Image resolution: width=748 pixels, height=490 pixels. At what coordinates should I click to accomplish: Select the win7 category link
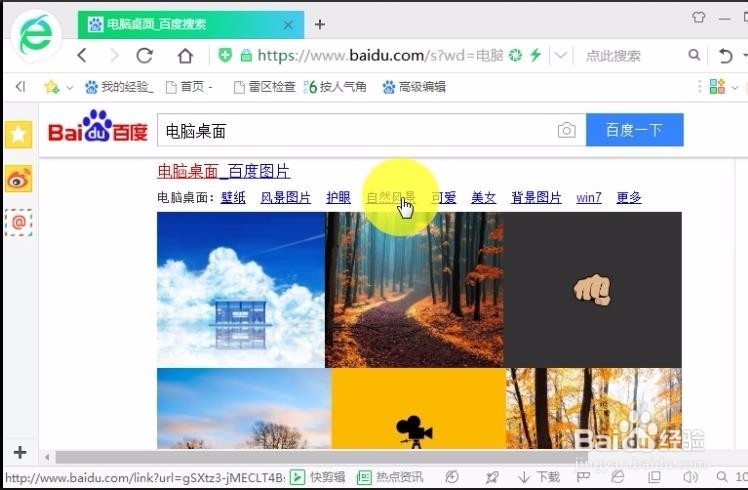tap(589, 198)
